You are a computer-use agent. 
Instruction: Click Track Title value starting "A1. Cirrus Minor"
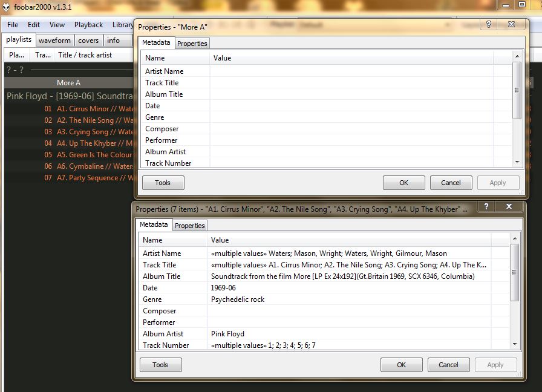tap(348, 265)
